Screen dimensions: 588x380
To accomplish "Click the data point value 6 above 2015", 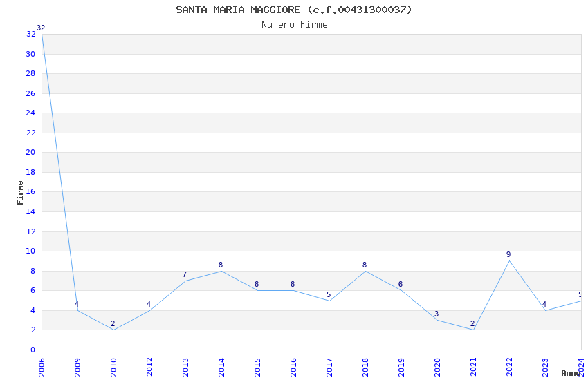I will [x=257, y=285].
